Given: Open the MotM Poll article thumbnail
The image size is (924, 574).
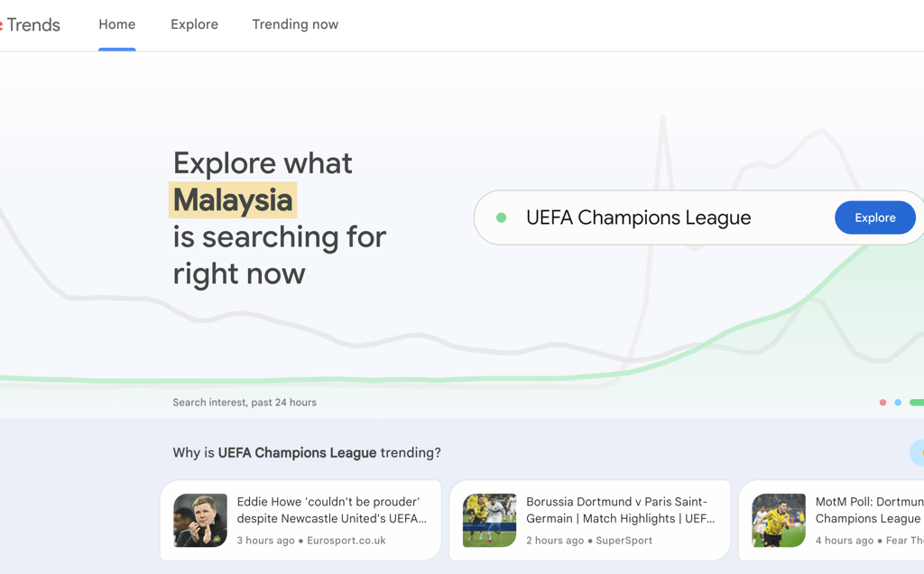Looking at the screenshot, I should coord(779,520).
